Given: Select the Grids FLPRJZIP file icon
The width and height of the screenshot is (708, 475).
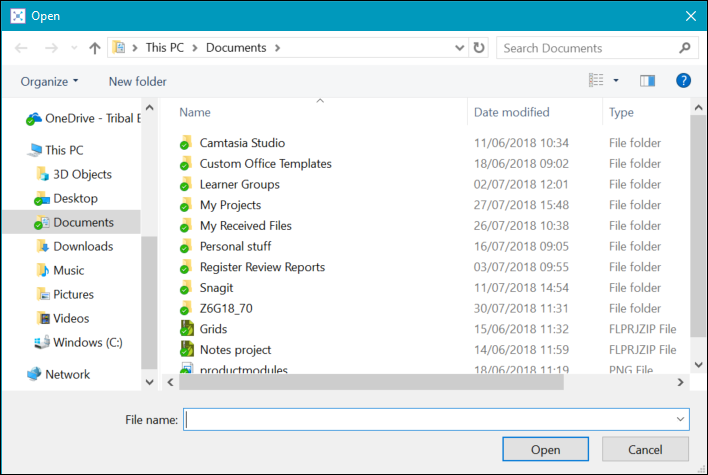Looking at the screenshot, I should click(186, 329).
